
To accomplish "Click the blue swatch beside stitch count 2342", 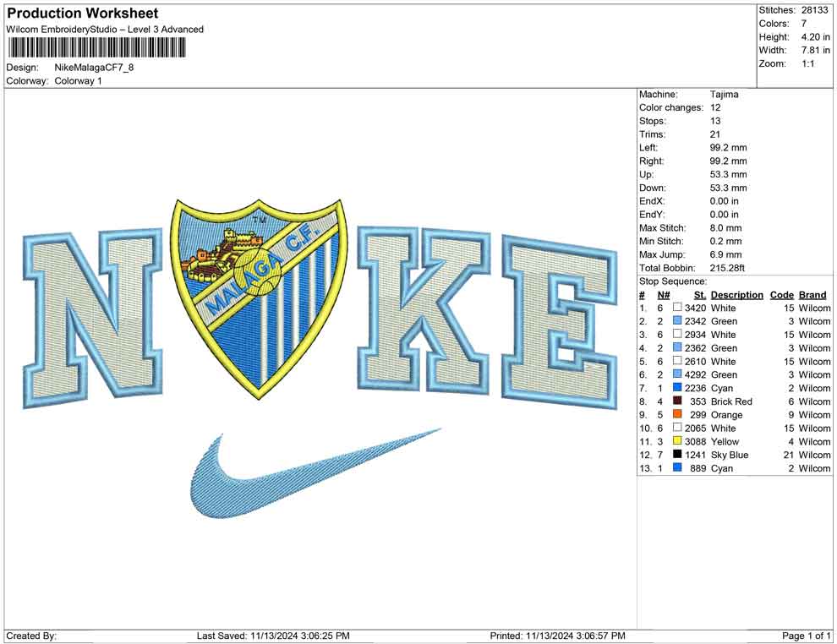I will (677, 320).
